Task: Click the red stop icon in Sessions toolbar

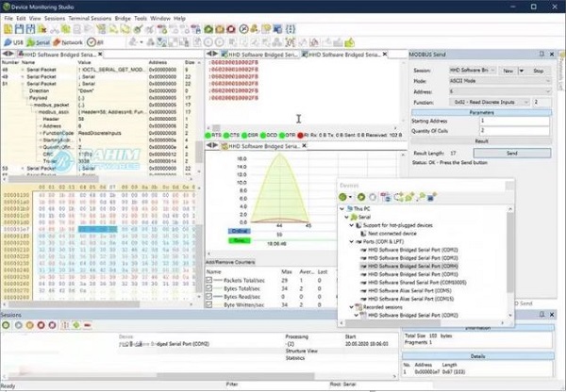Action: pyautogui.click(x=42, y=325)
